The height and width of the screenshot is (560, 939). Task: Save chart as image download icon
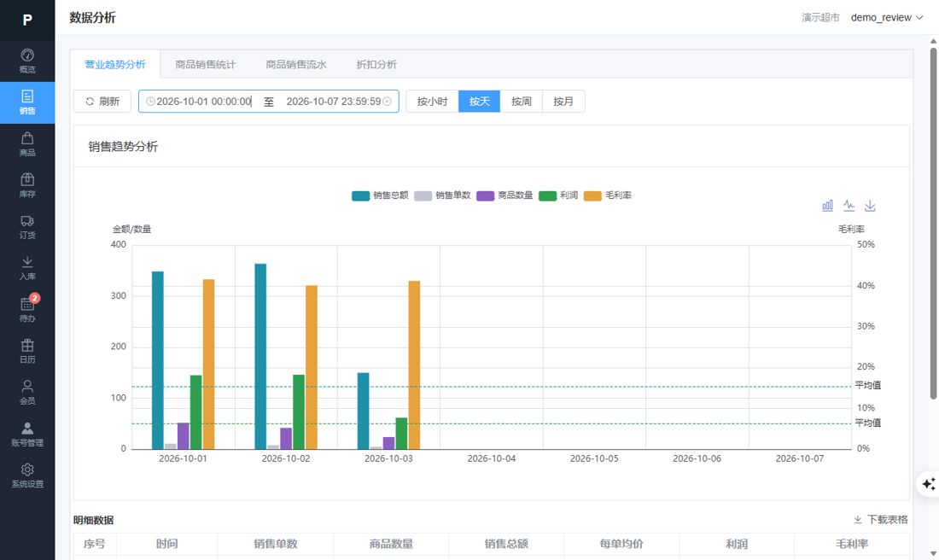[870, 206]
